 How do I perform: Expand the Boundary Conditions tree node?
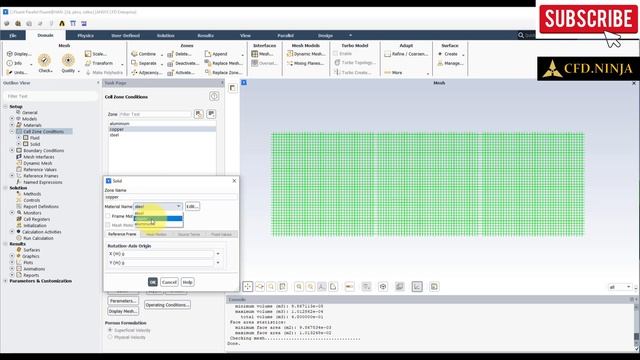[x=12, y=151]
